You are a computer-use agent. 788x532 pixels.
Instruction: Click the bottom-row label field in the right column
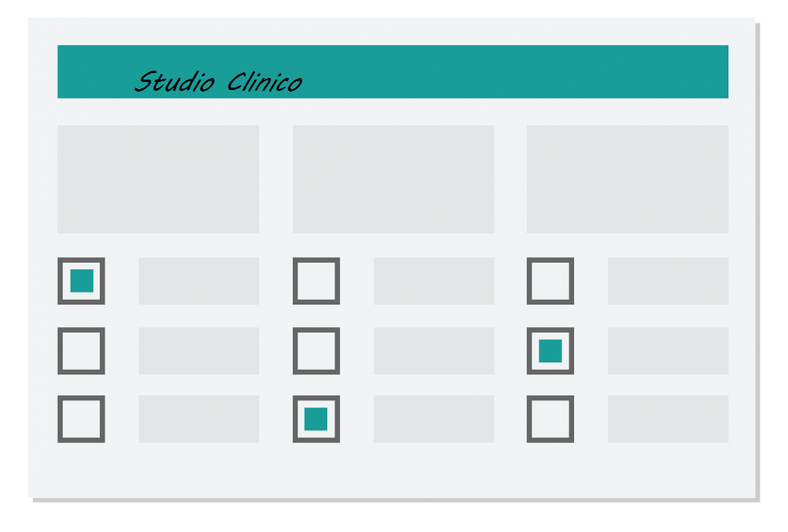click(668, 419)
